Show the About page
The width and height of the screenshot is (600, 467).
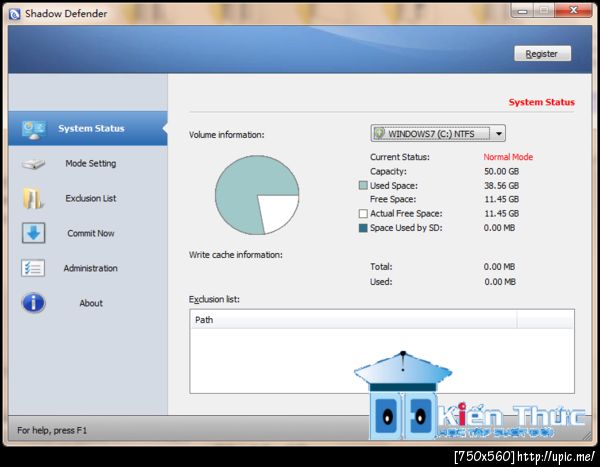91,303
